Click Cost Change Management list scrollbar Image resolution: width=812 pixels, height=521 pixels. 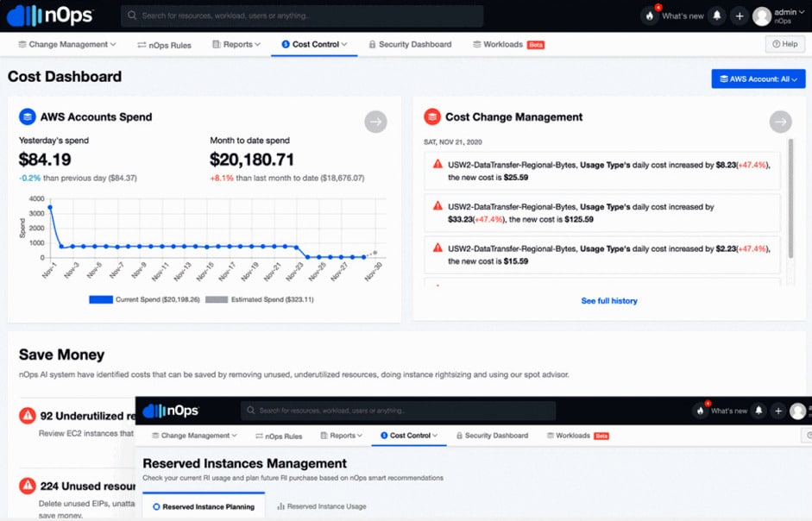coord(790,198)
